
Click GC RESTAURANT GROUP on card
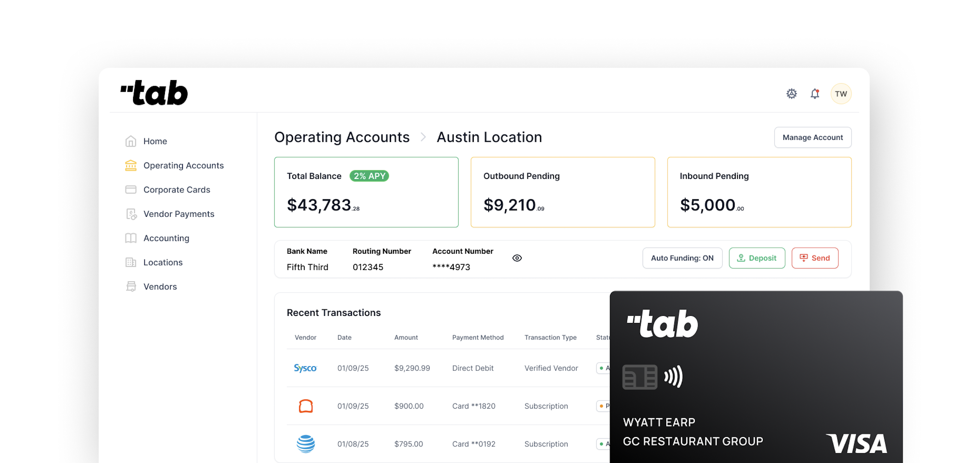point(693,441)
